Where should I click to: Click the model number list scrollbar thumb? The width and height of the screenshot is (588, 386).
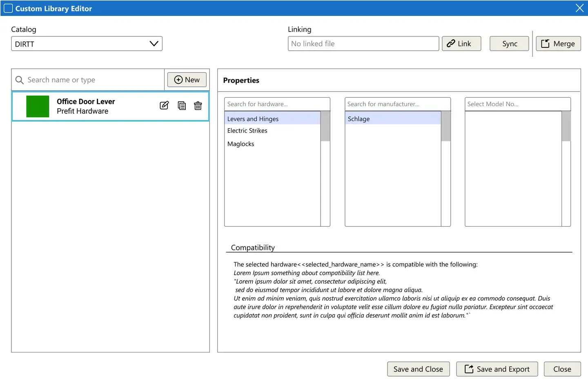(x=566, y=126)
